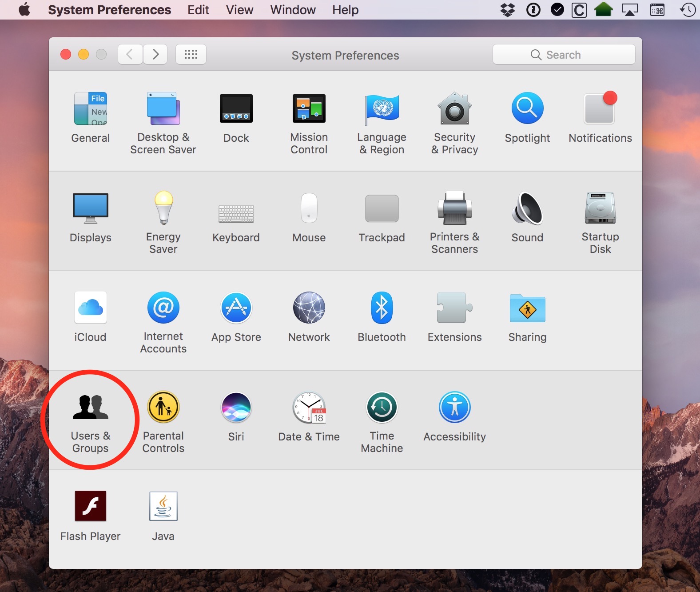Click the Show All grid button
Image resolution: width=700 pixels, height=592 pixels.
tap(191, 55)
